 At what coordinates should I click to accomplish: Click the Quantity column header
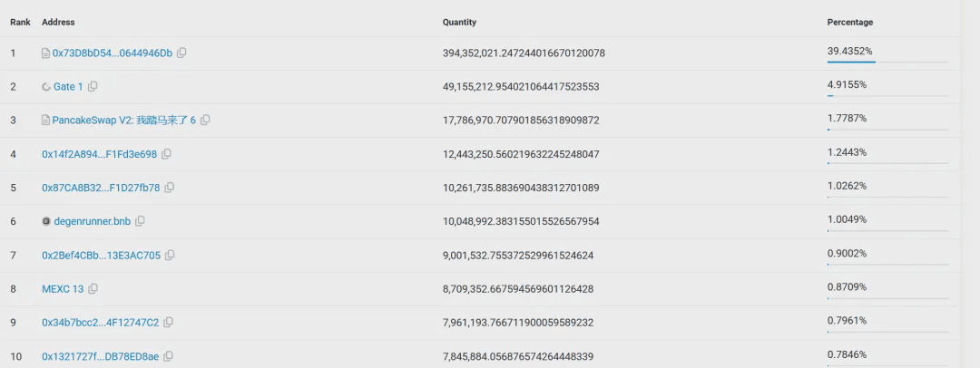coord(459,22)
